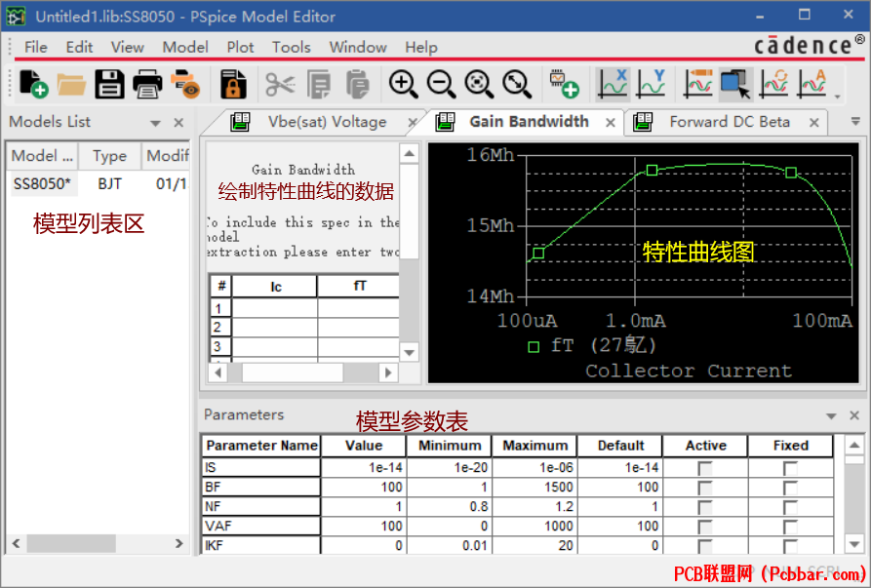Viewport: 871px width, 588px height.
Task: Open a library with the folder icon
Action: [x=71, y=85]
